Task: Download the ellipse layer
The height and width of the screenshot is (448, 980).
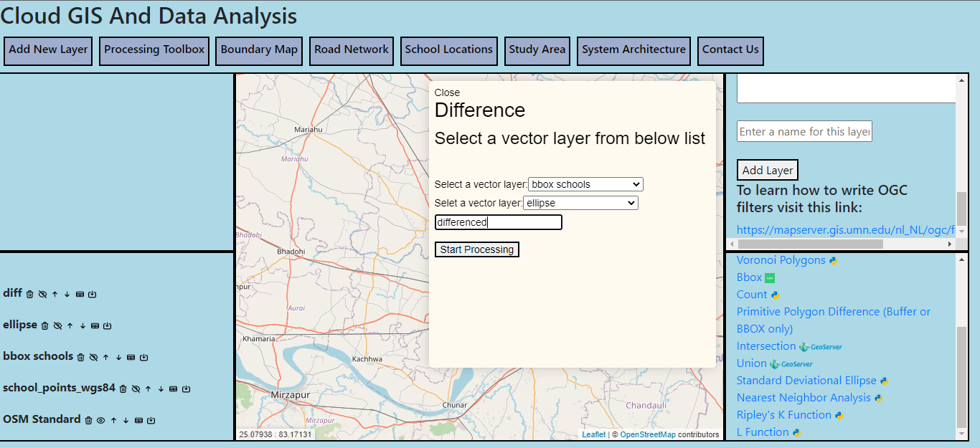Action: [107, 325]
